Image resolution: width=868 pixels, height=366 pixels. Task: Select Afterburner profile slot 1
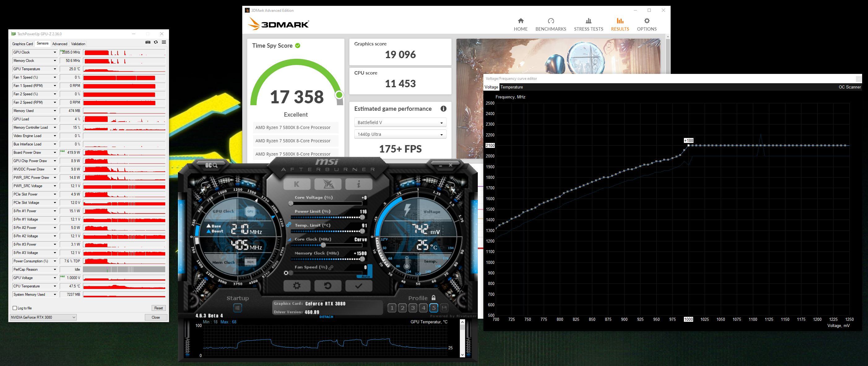(391, 308)
